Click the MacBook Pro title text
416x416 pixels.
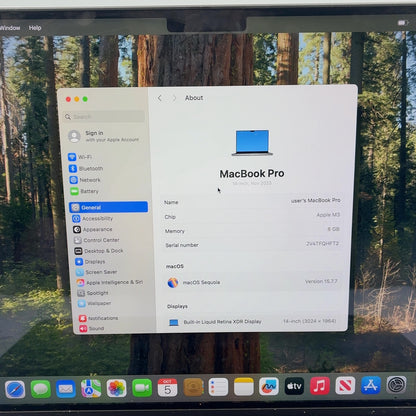tap(252, 174)
